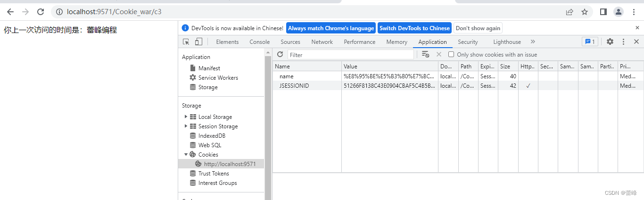The width and height of the screenshot is (644, 200).
Task: Dismiss the DevTools language info bar
Action: 637,28
